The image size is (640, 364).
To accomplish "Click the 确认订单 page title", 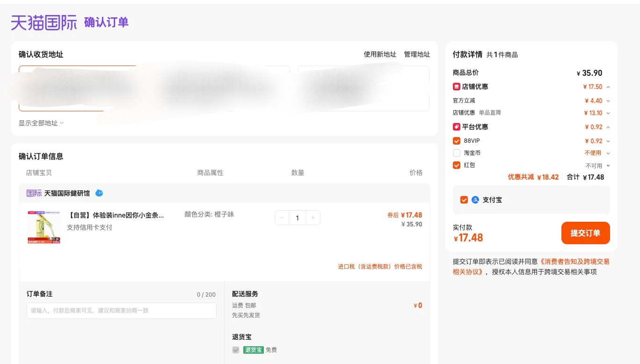I will pos(106,22).
